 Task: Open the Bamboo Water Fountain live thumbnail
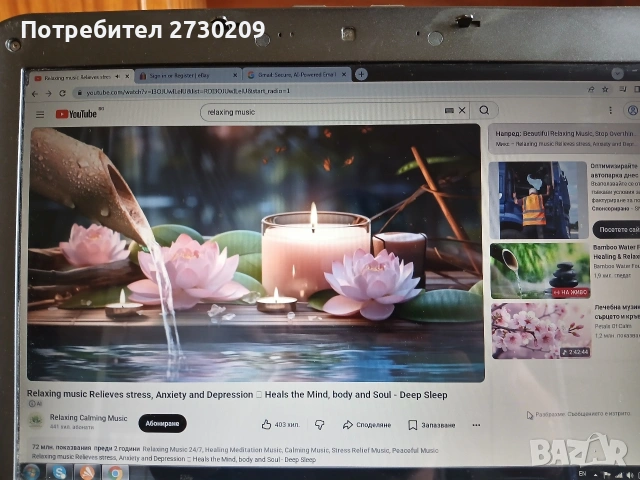(x=540, y=271)
